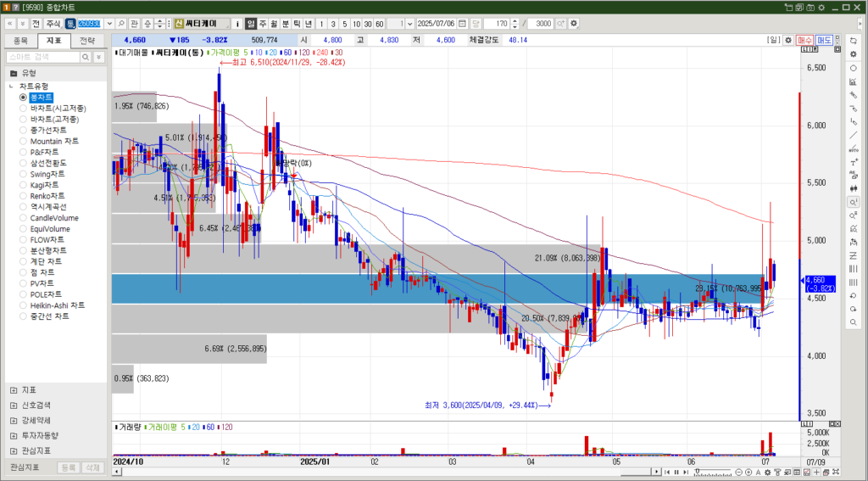Click the stock info 'i' button
This screenshot has height=481, width=868.
pyautogui.click(x=237, y=24)
